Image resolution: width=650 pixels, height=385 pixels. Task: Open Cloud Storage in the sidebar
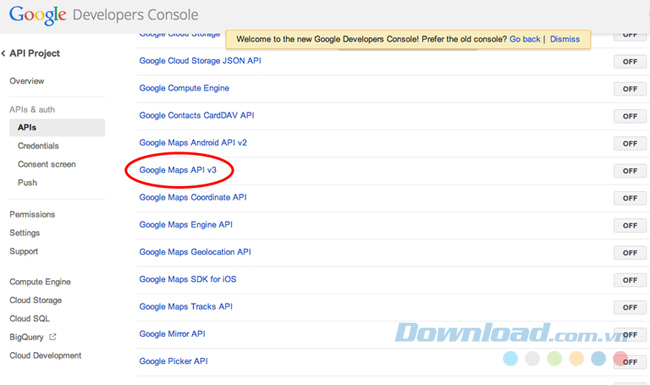pyautogui.click(x=36, y=300)
